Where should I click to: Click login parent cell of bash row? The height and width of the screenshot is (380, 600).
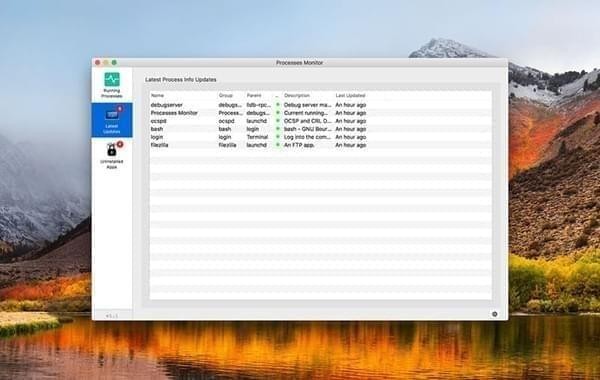tap(253, 129)
